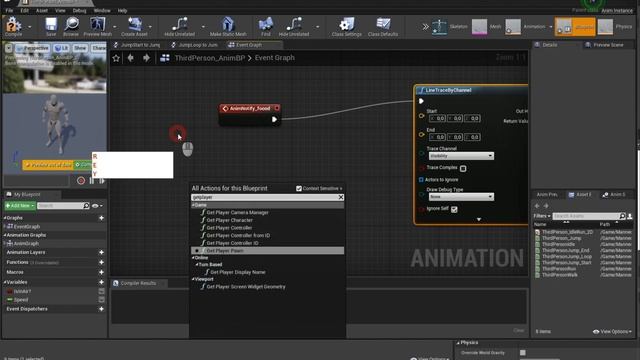Open the Trace Channel Visibility dropdown
The width and height of the screenshot is (640, 360).
click(x=461, y=156)
